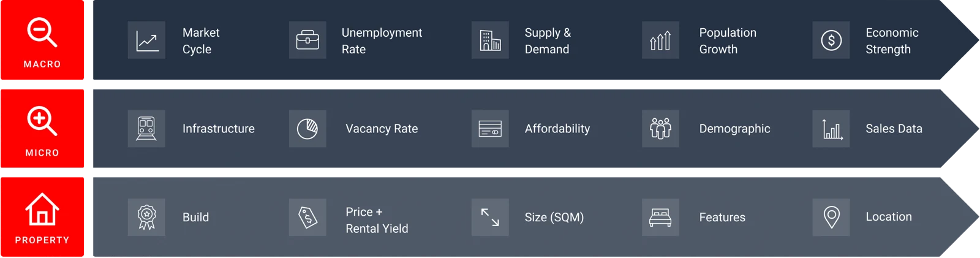This screenshot has width=980, height=258.
Task: Select the Price + Rental Yield tag icon
Action: click(x=307, y=217)
